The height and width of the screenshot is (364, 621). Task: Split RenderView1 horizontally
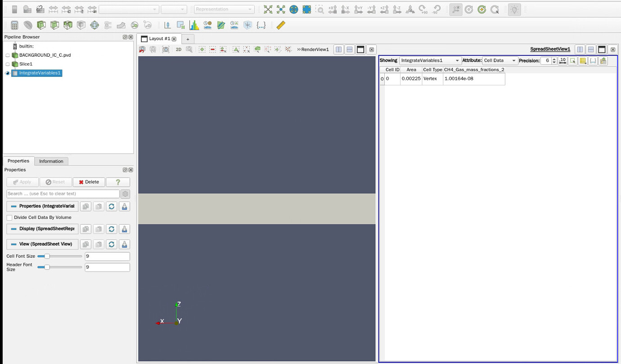339,49
